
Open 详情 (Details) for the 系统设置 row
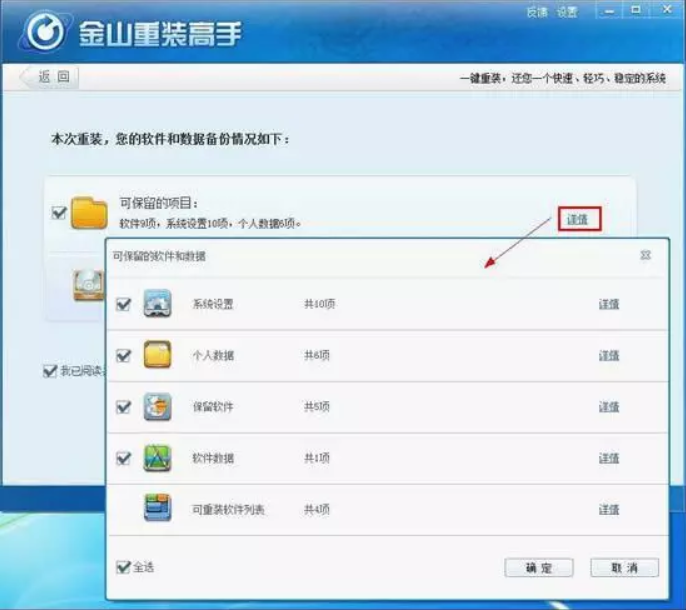[x=609, y=304]
